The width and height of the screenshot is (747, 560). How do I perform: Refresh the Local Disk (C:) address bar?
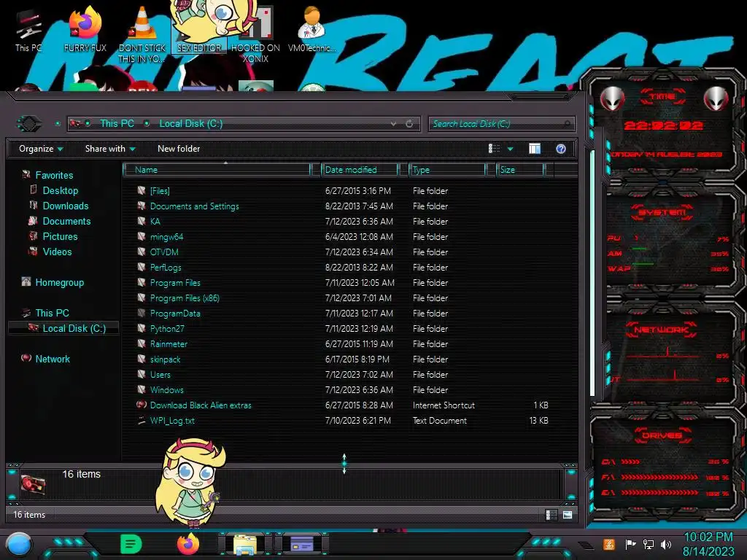coord(409,124)
